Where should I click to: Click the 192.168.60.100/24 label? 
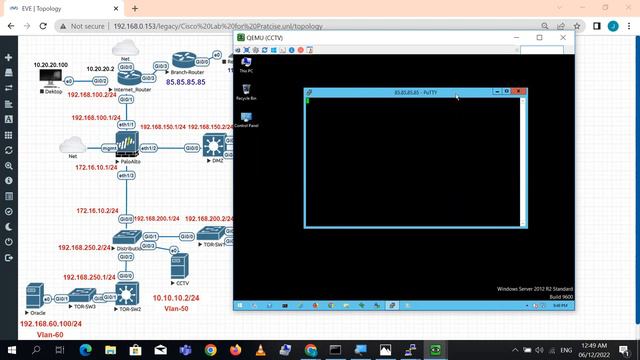51,324
